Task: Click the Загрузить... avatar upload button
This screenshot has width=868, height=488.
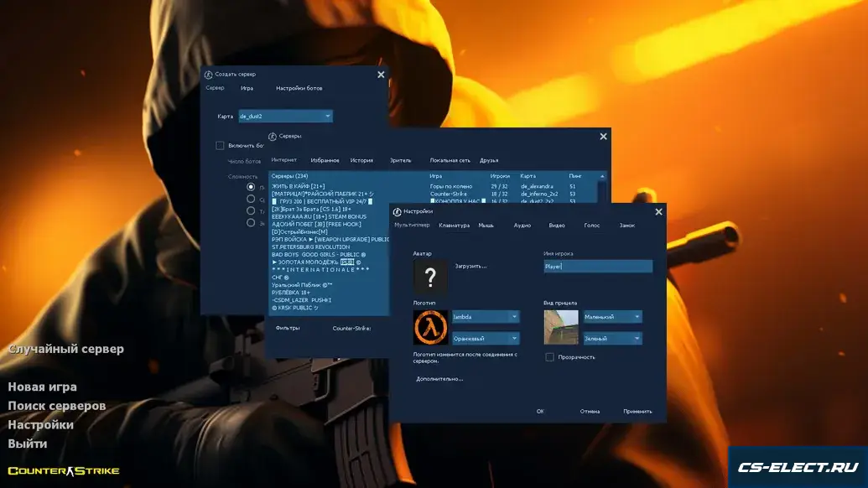Action: [x=470, y=266]
